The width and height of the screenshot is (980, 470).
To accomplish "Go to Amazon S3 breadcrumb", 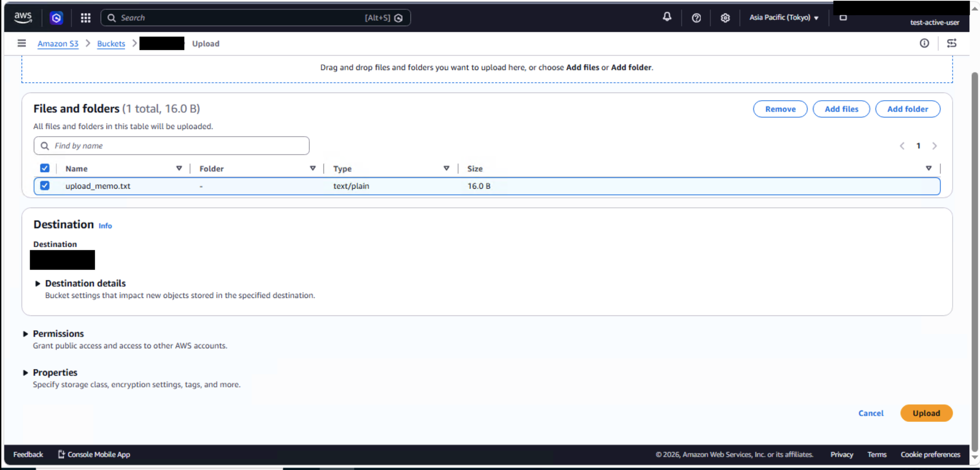I will 58,44.
